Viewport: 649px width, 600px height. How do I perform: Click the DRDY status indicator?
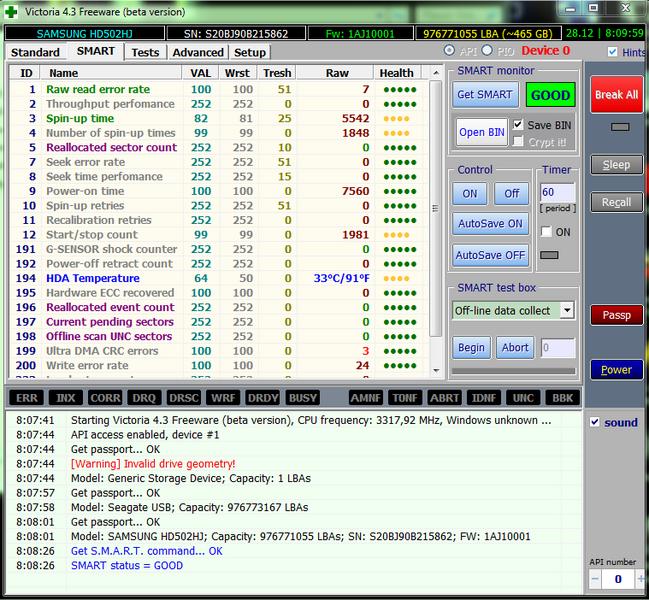(262, 398)
